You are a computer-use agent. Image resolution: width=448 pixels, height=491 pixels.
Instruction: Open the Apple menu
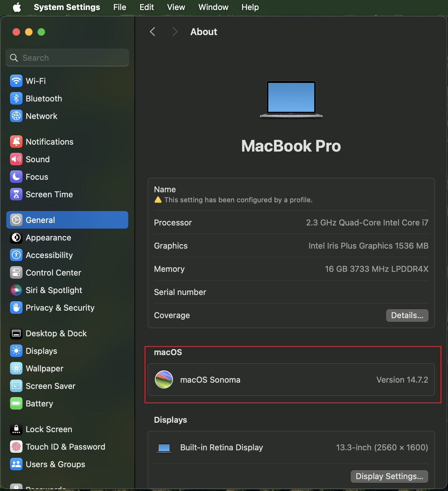click(x=17, y=7)
